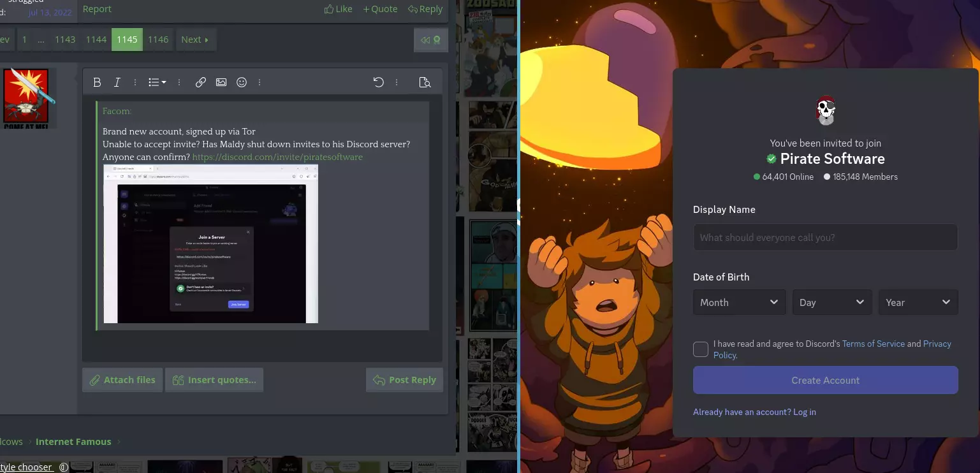Click the 185,148 Members count

point(861,177)
